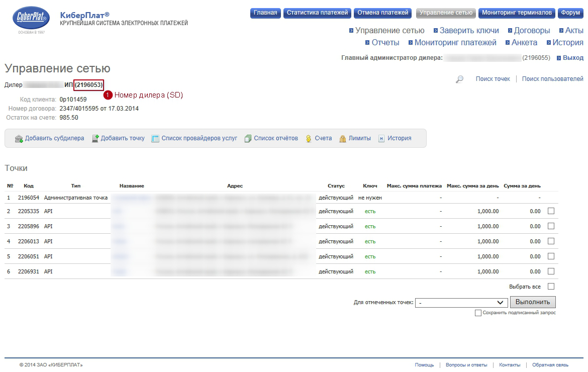Image resolution: width=588 pixels, height=372 pixels.
Task: Click the service providers list icon
Action: click(x=155, y=139)
